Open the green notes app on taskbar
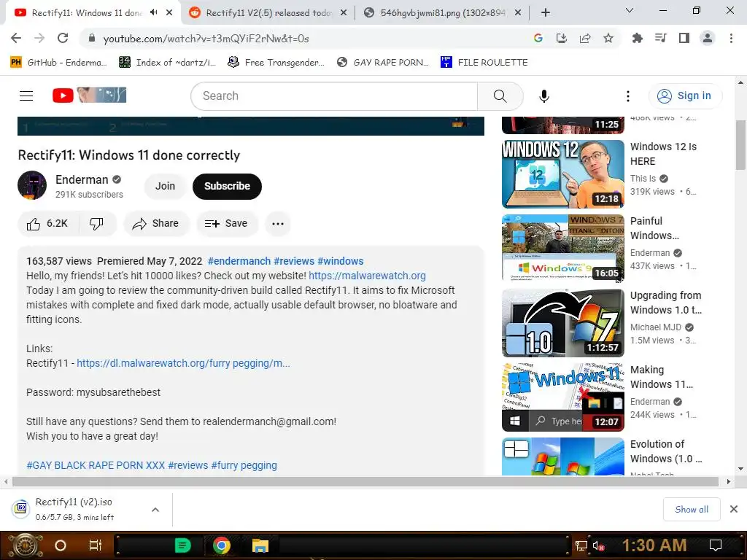Screen dimensions: 747x560 click(182, 545)
